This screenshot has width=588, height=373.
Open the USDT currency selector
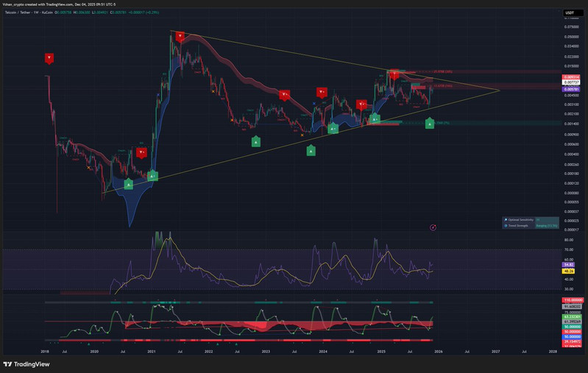tap(569, 13)
